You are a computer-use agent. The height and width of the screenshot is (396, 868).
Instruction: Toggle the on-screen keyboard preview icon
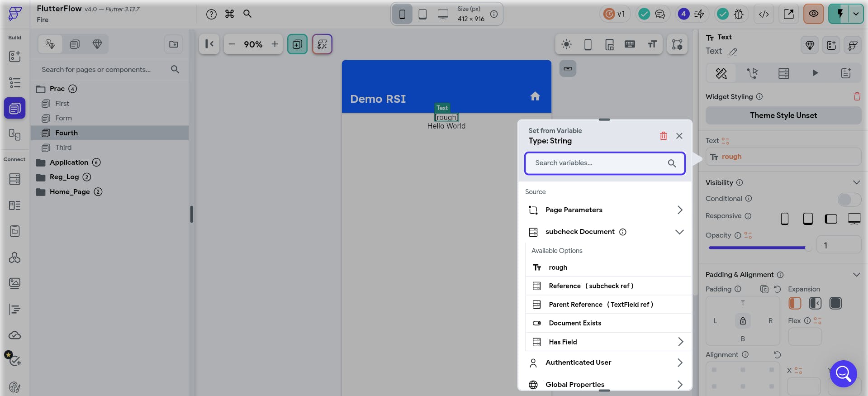[x=630, y=44]
